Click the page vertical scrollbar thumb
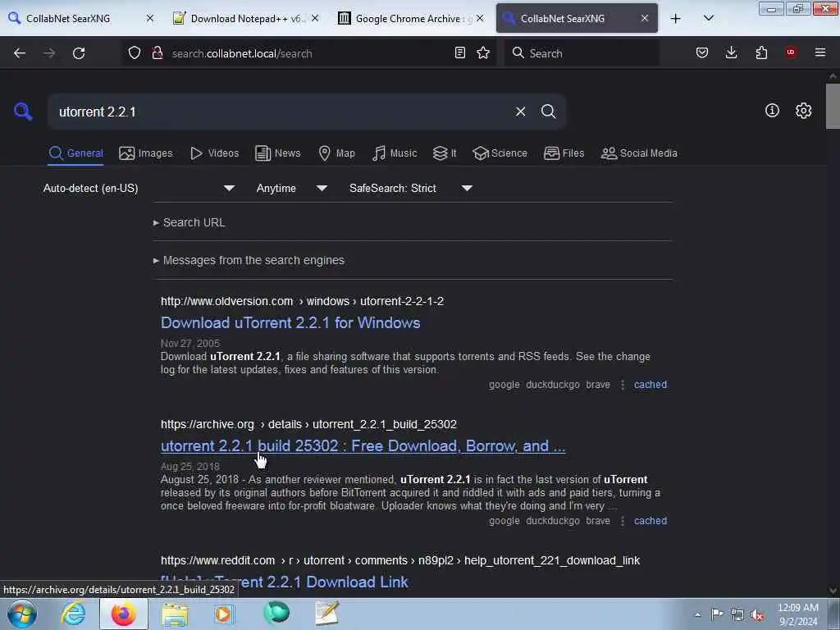The height and width of the screenshot is (630, 840). (832, 106)
